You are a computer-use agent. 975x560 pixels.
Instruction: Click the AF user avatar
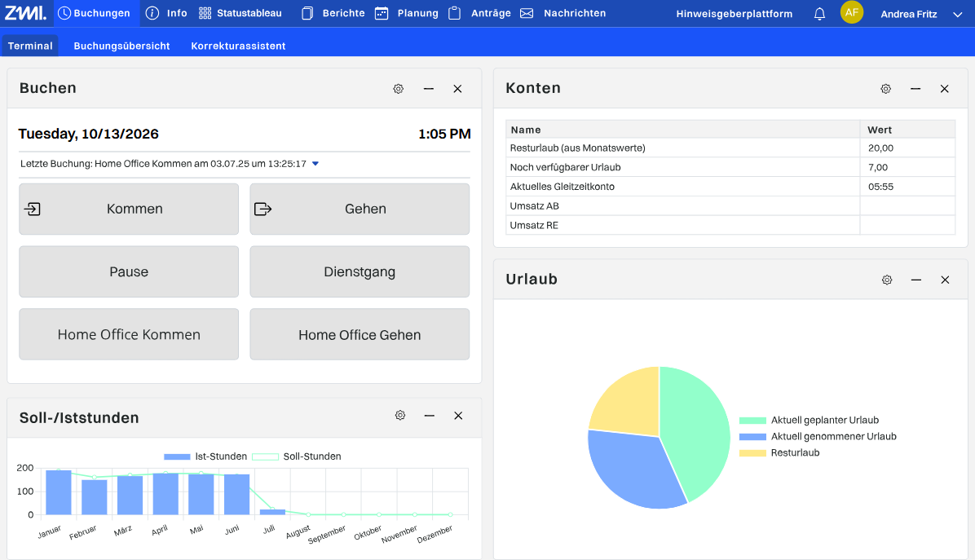(851, 12)
